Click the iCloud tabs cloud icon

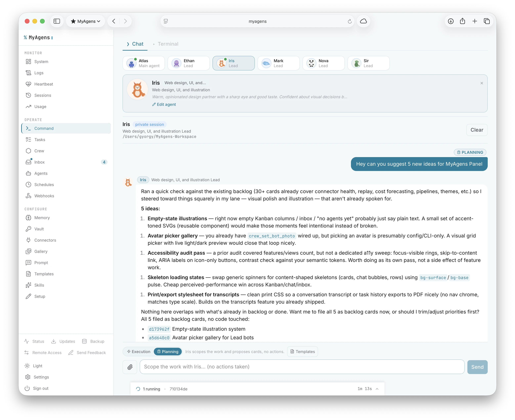pyautogui.click(x=363, y=21)
